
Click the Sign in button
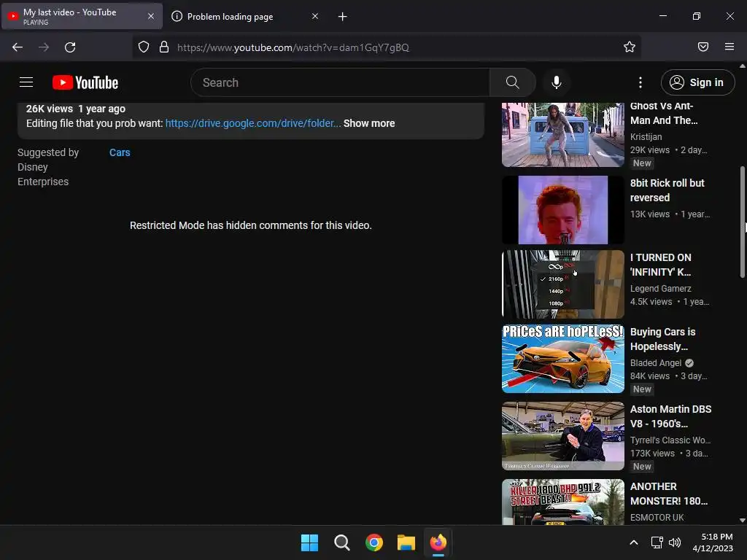coord(697,82)
